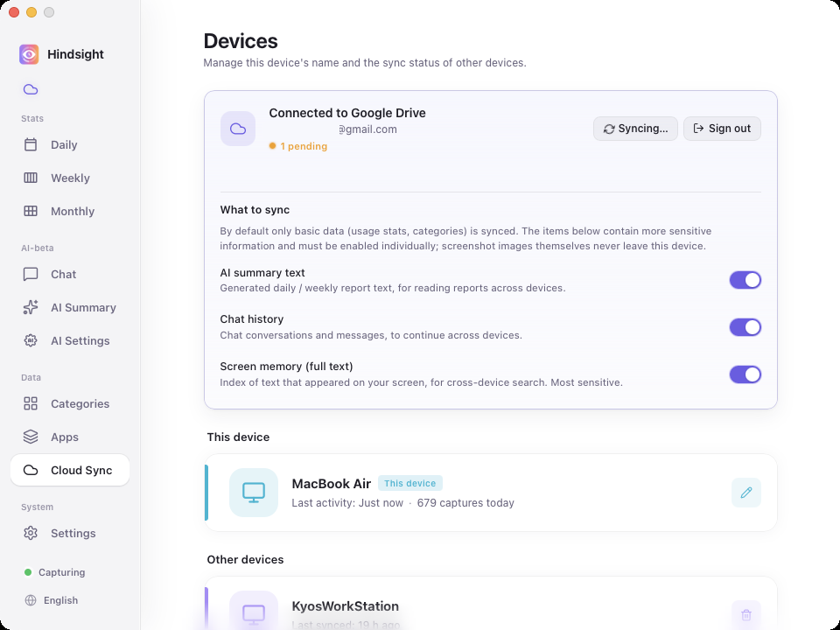The image size is (840, 630).
Task: Click the Apps stacked layers icon
Action: (31, 437)
